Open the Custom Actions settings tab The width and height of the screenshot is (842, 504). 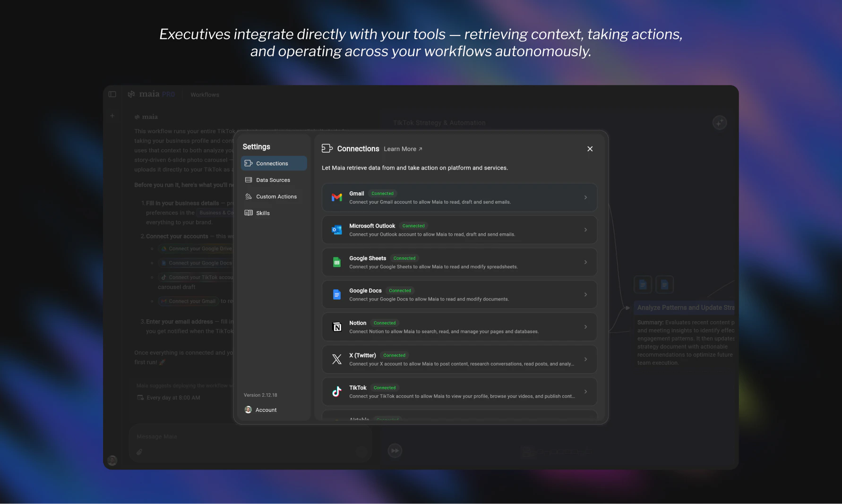coord(274,196)
